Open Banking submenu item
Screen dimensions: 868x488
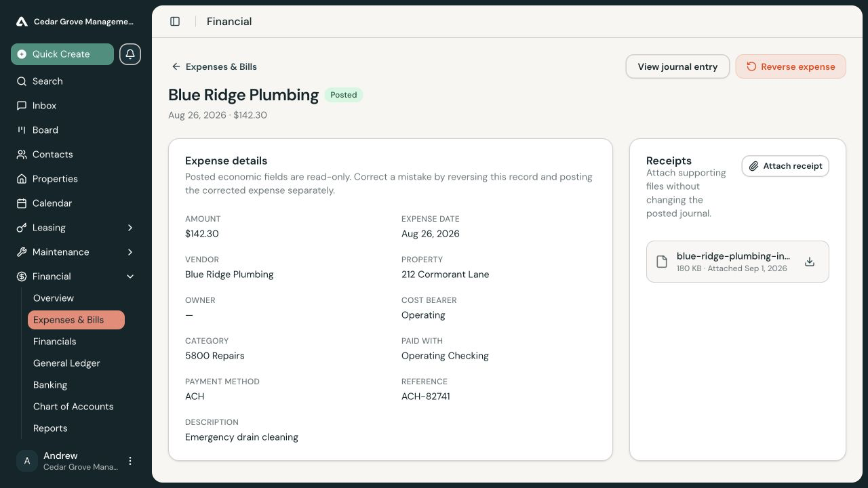50,385
